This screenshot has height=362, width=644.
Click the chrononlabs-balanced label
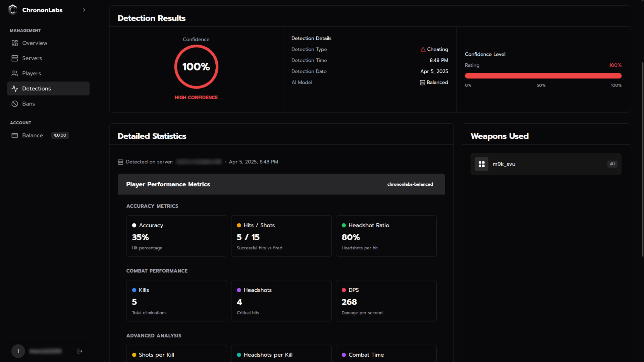[x=410, y=184]
